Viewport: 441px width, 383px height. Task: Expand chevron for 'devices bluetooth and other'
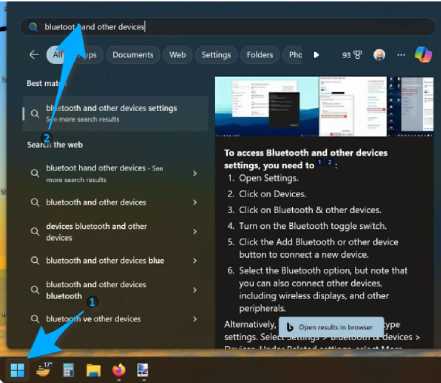(x=195, y=232)
